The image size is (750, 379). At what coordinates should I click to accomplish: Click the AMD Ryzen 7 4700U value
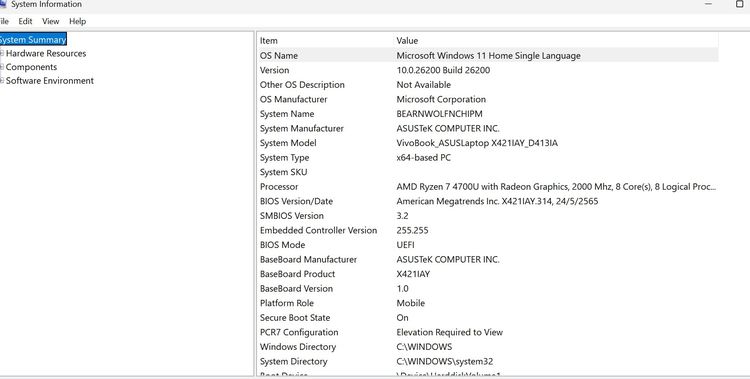click(556, 187)
